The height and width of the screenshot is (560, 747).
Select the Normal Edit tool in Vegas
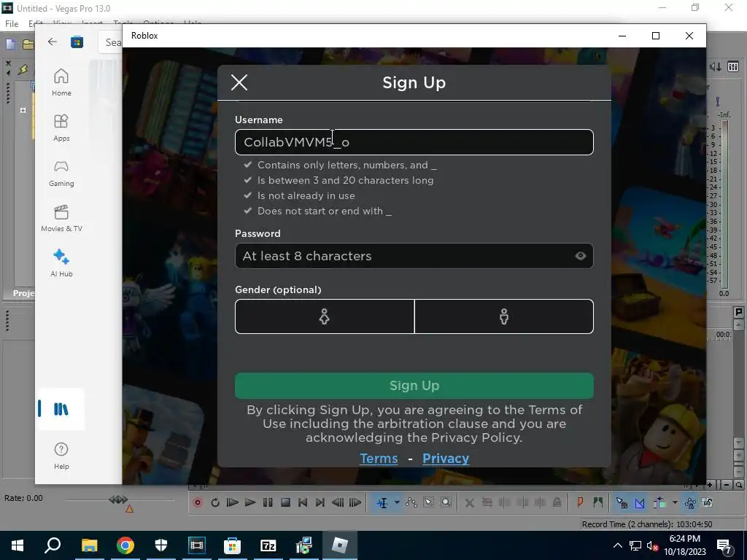(x=382, y=502)
